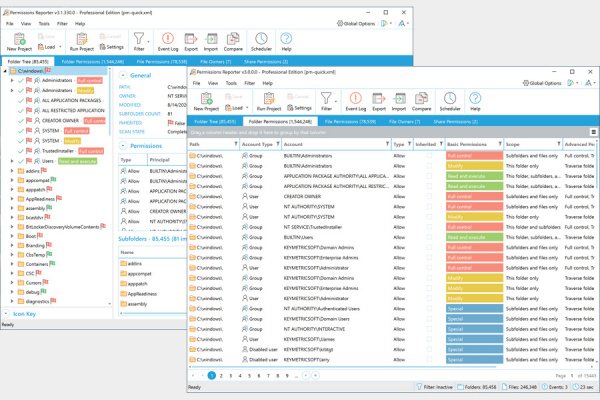Open Settings in front window toolbar
The height and width of the screenshot is (400, 600).
point(299,108)
